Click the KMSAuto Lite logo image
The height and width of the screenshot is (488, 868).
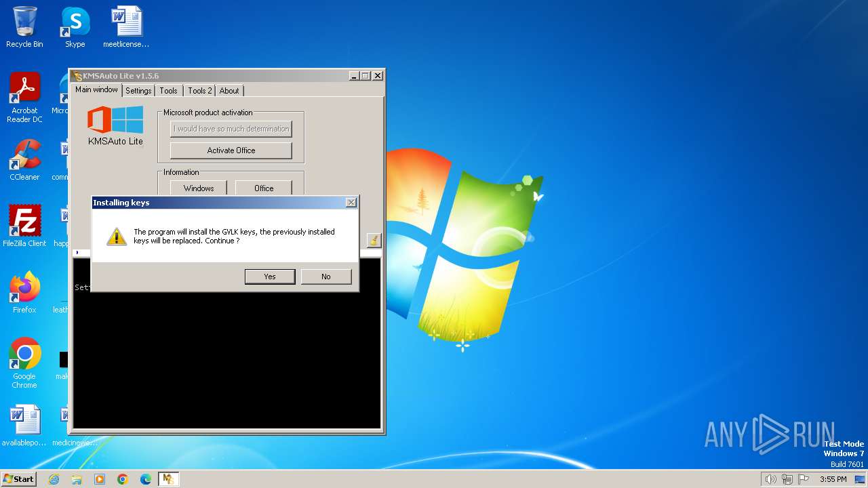tap(115, 125)
